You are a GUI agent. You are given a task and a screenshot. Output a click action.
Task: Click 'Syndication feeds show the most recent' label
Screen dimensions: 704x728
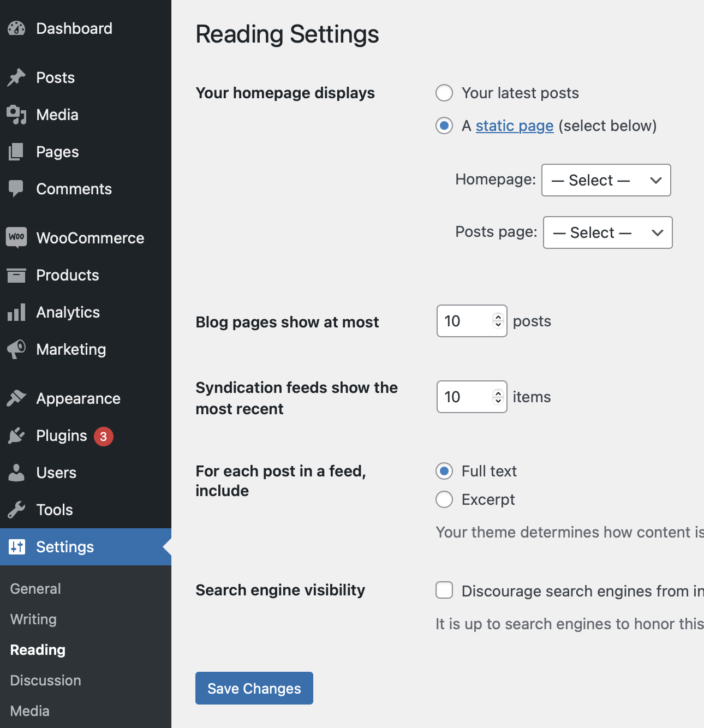click(297, 398)
